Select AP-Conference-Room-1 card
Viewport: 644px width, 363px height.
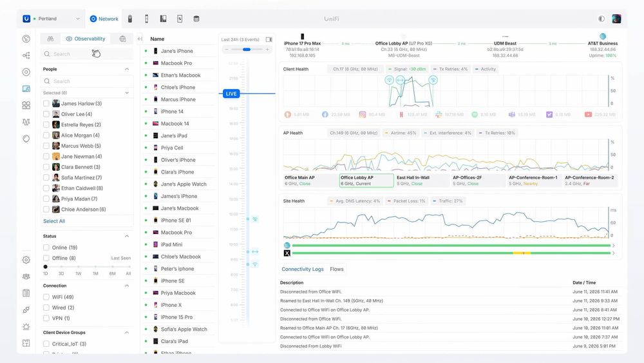535,181
